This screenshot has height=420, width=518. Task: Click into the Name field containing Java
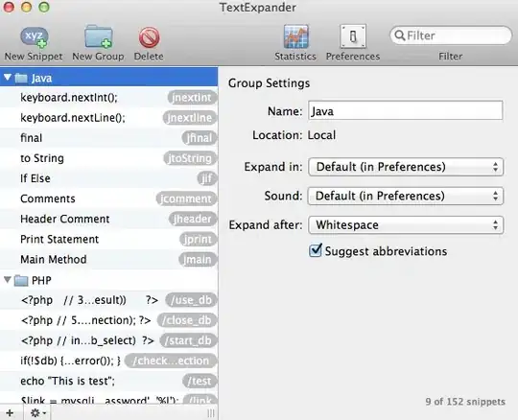pos(406,111)
